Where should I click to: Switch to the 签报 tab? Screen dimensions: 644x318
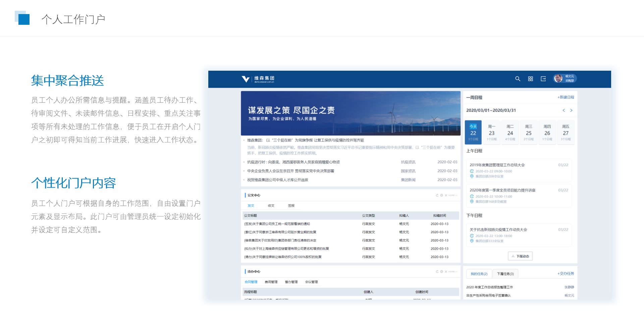coord(291,206)
